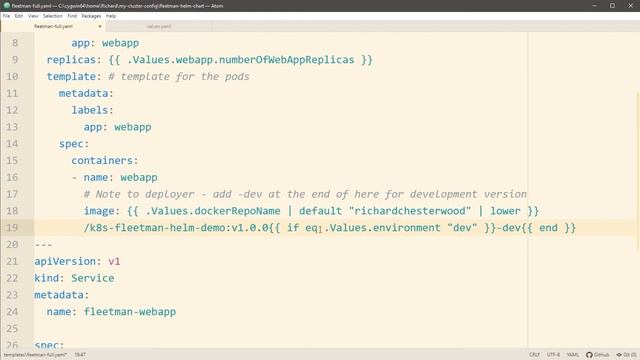Click line number 8 in gutter
The image size is (640, 360).
click(x=15, y=43)
